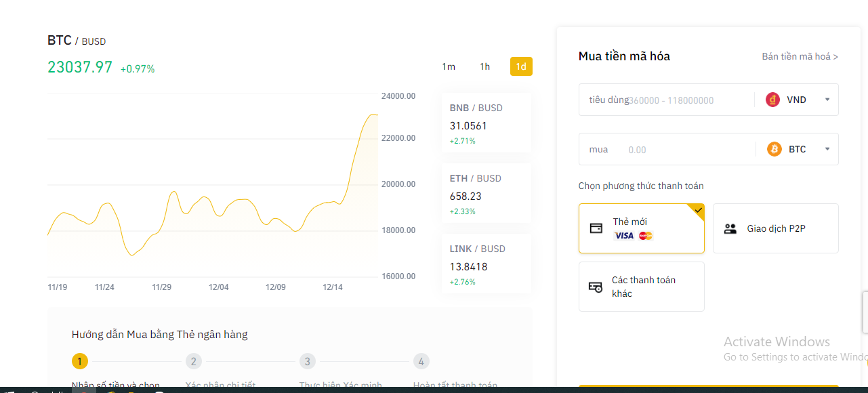Image resolution: width=868 pixels, height=393 pixels.
Task: Switch the chart to 1h interval
Action: click(x=484, y=66)
